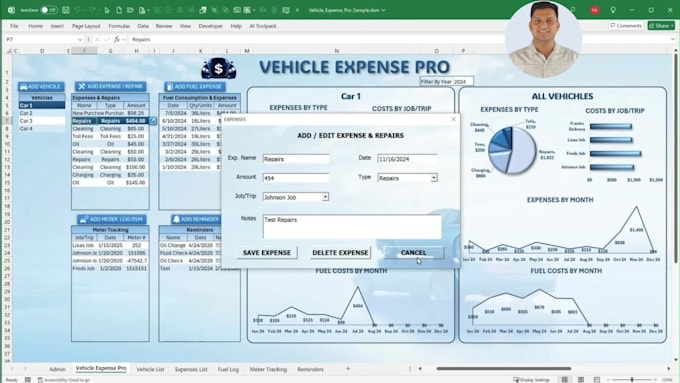Click the Undo arrow icon

click(77, 10)
